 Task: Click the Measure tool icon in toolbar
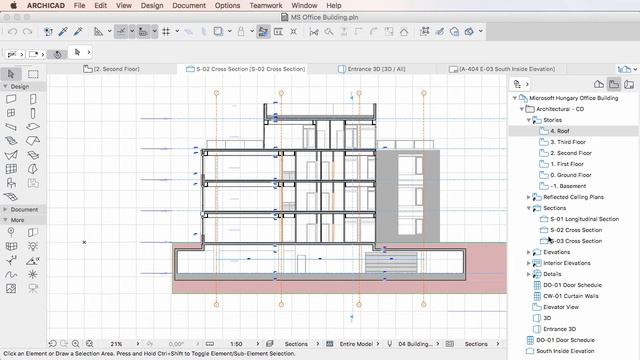click(x=98, y=31)
